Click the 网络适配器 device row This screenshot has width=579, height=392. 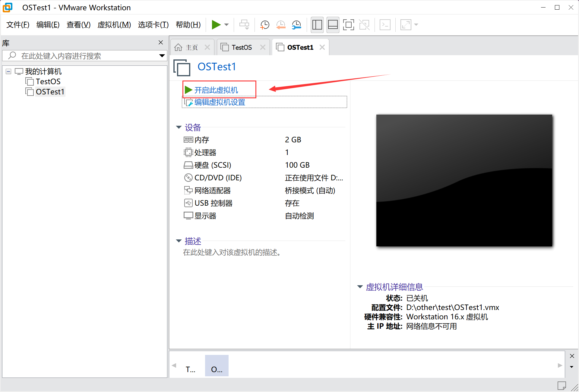(x=263, y=190)
